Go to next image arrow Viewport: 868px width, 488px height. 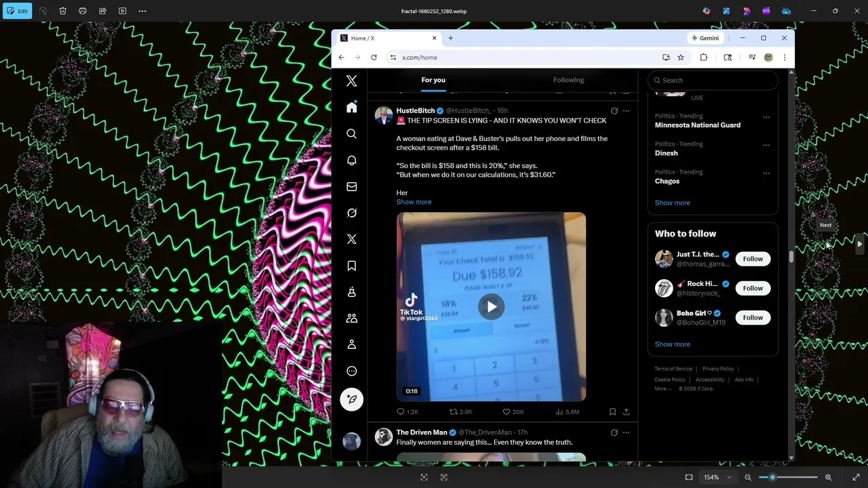point(859,244)
